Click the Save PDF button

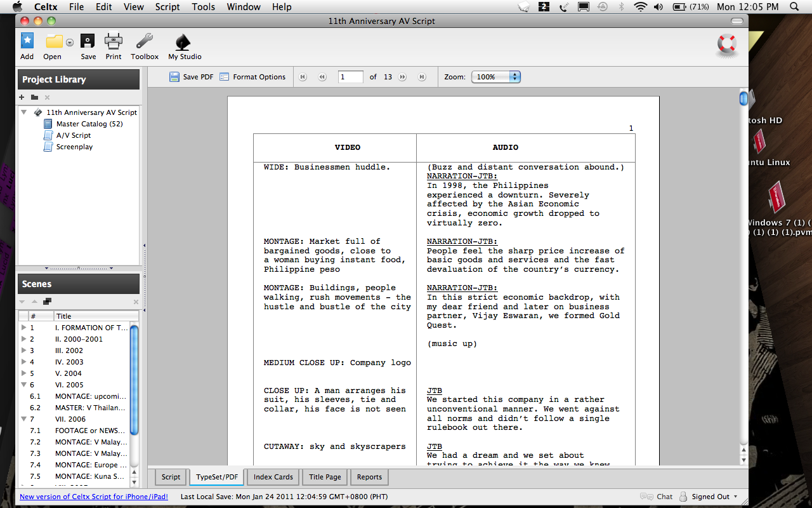tap(192, 77)
